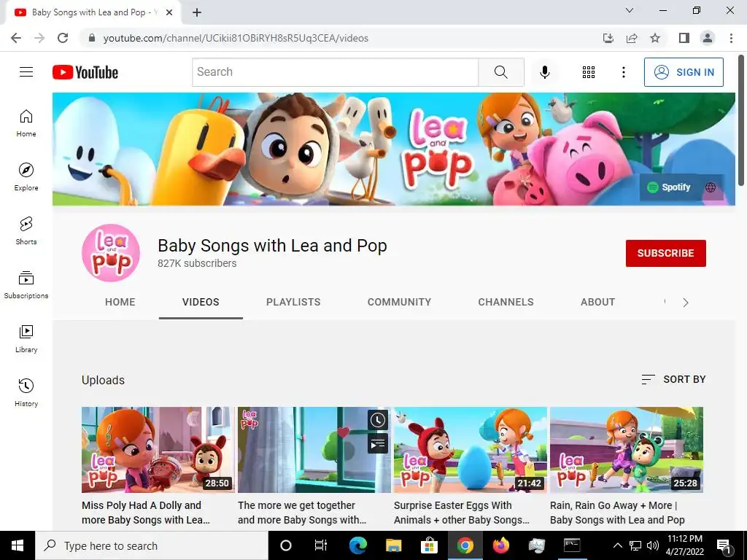Open the Spotify link on channel banner
The height and width of the screenshot is (560, 747).
click(669, 187)
